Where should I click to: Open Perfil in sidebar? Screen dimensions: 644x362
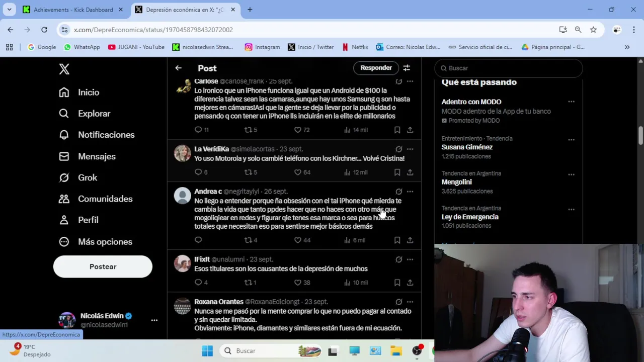(x=78, y=220)
